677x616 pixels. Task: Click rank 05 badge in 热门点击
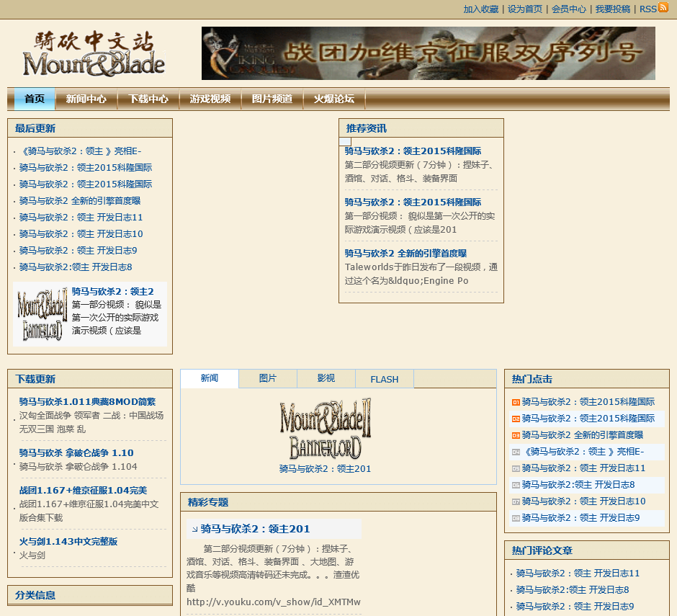516,468
